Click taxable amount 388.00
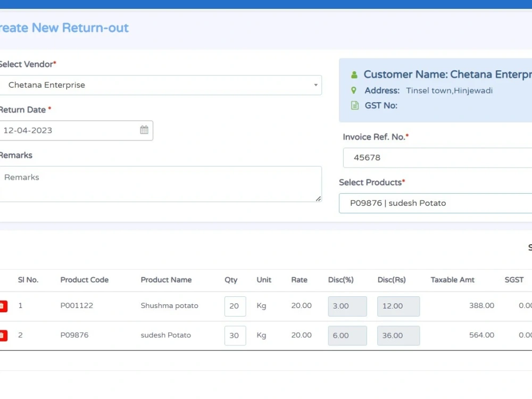 (x=481, y=305)
